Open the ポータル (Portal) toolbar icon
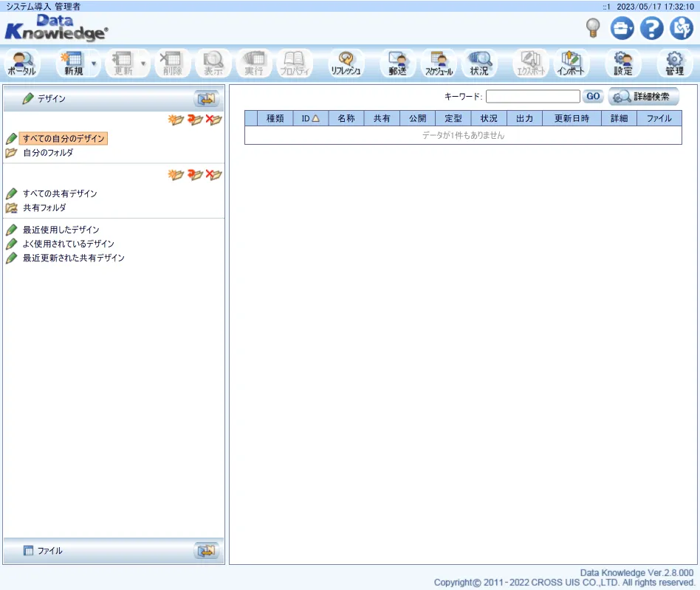The width and height of the screenshot is (700, 590). click(21, 64)
